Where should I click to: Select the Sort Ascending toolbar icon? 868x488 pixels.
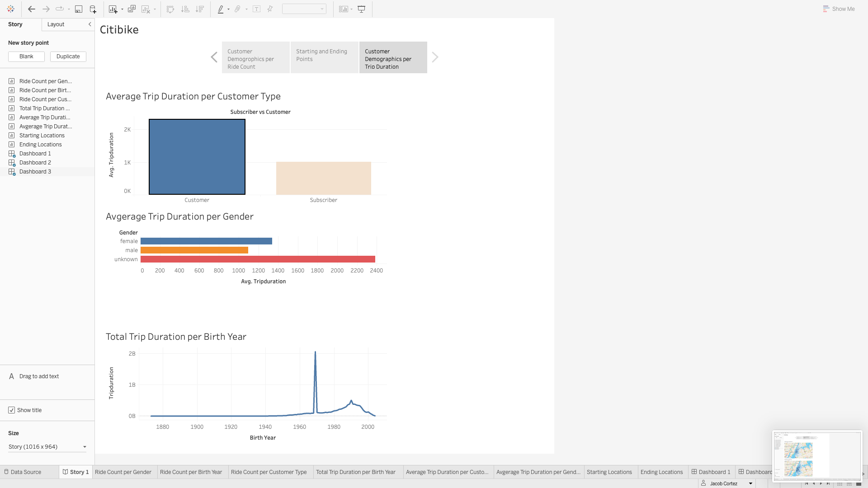point(185,9)
